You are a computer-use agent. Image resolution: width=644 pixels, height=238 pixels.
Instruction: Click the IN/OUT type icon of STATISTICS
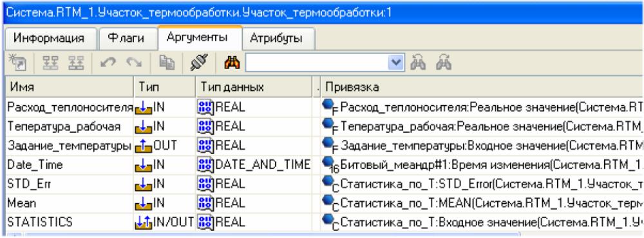(x=144, y=223)
